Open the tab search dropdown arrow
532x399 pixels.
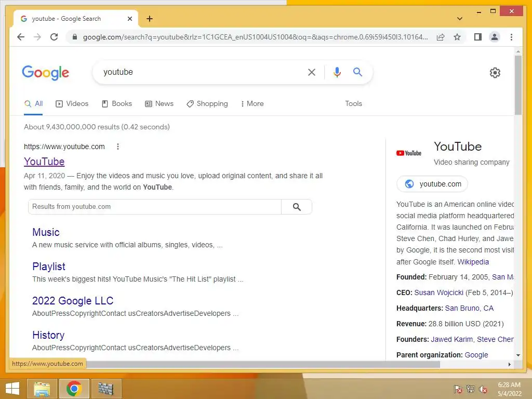tap(460, 19)
